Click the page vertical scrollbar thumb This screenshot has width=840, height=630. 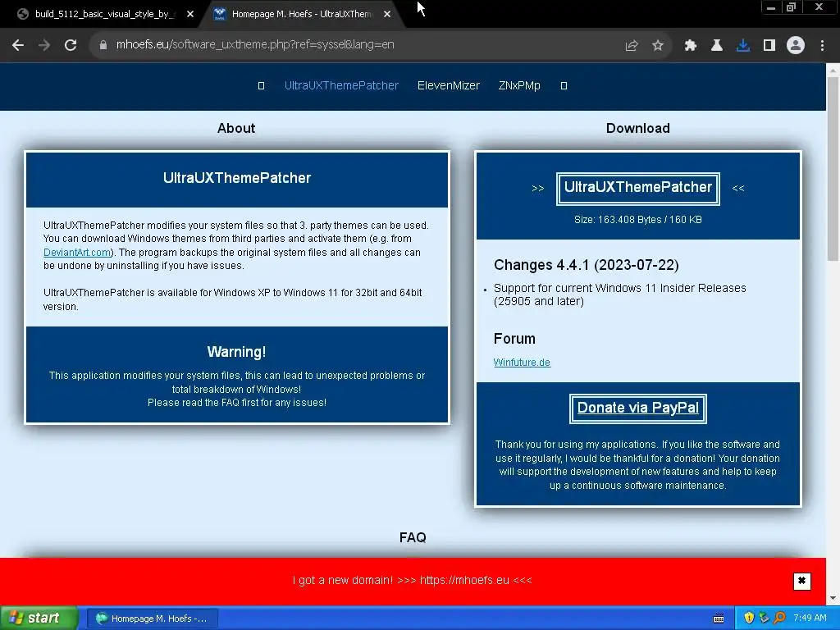pyautogui.click(x=833, y=169)
